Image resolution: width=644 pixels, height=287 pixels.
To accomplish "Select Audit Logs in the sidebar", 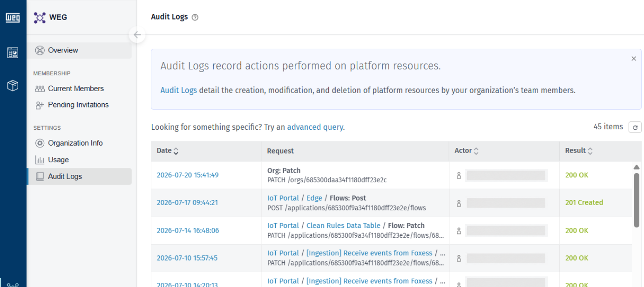I will (79, 177).
